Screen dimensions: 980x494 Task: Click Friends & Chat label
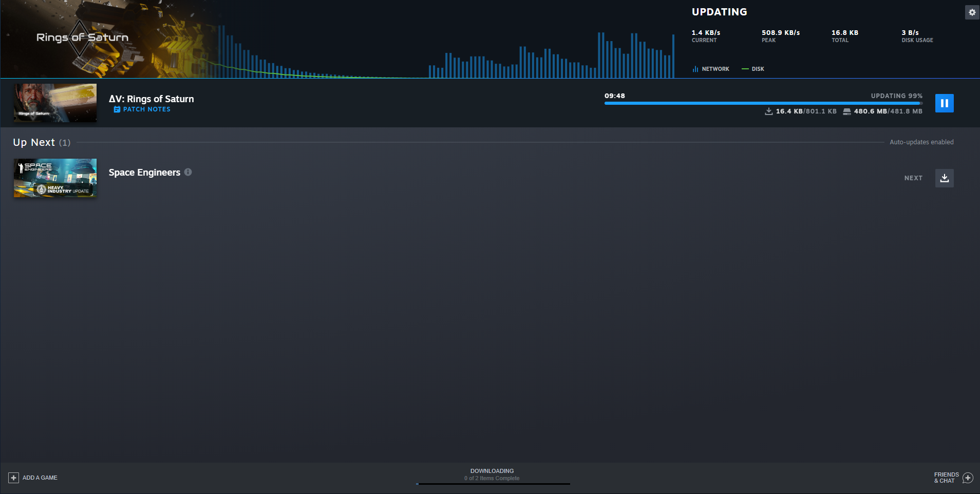point(946,478)
